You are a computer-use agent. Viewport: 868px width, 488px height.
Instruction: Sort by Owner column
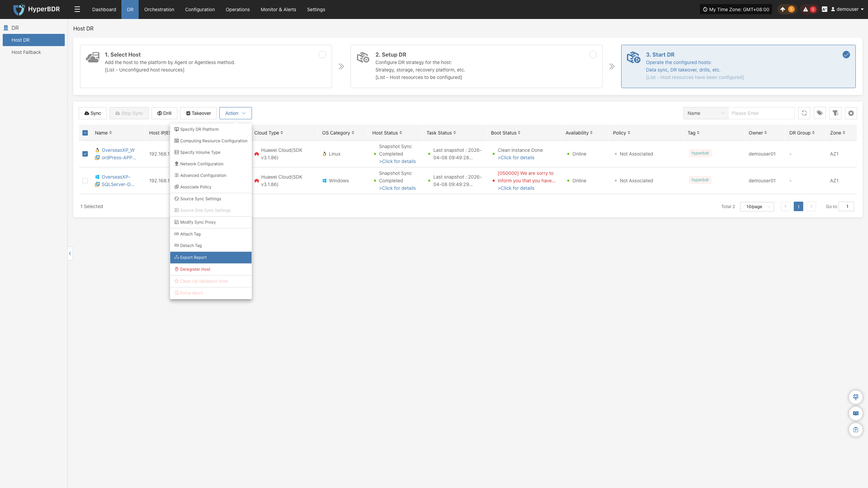coord(766,133)
